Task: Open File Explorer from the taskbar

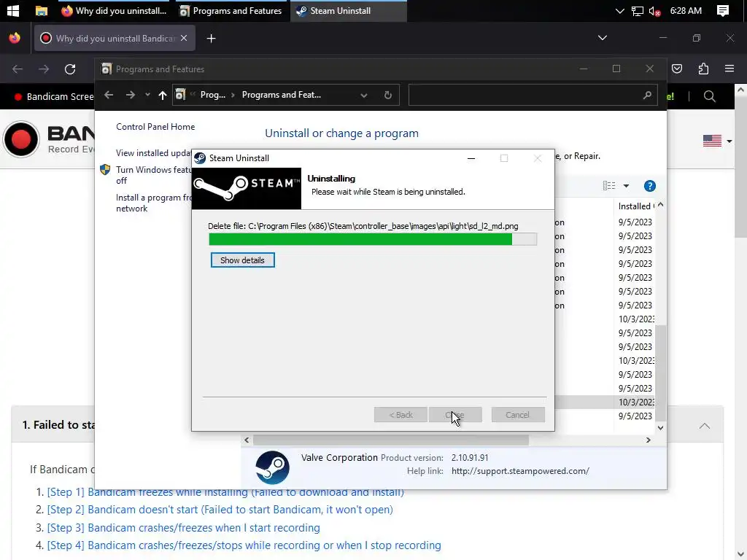Action: point(42,10)
